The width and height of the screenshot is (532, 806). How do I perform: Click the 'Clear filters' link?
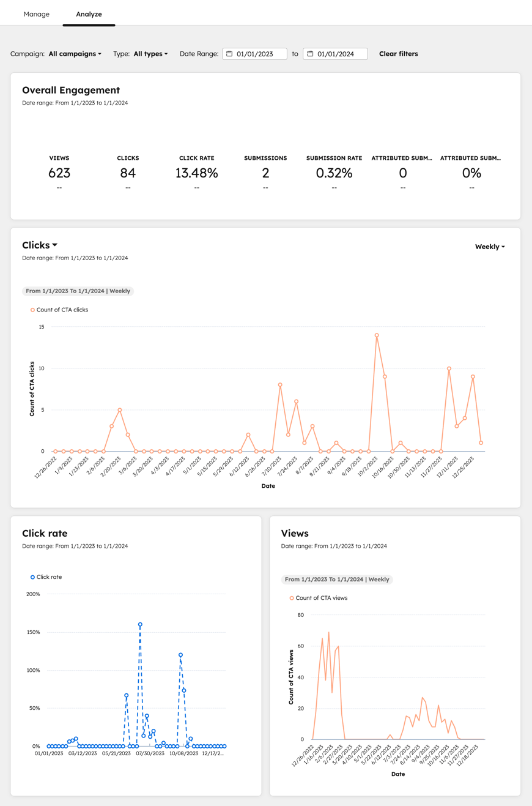399,54
